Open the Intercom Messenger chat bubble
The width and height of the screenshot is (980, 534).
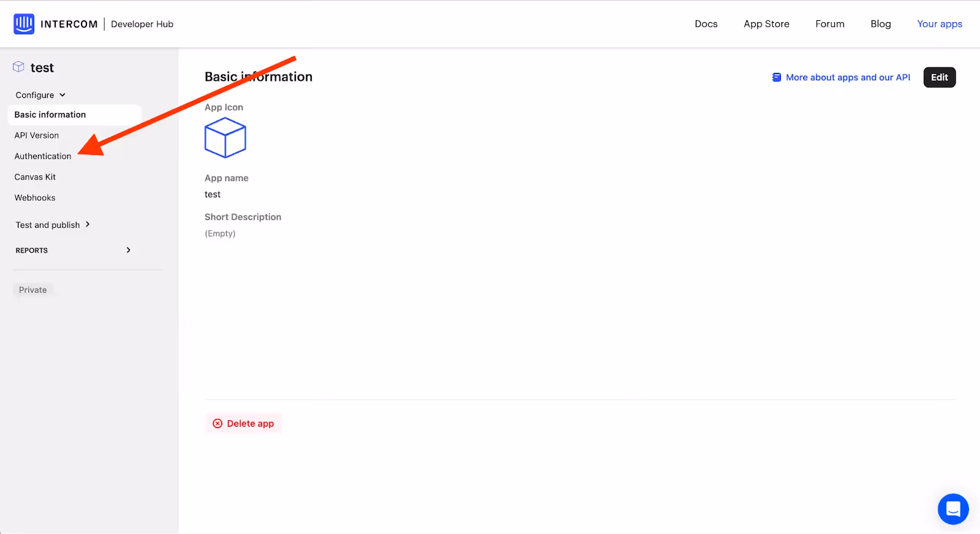[953, 509]
